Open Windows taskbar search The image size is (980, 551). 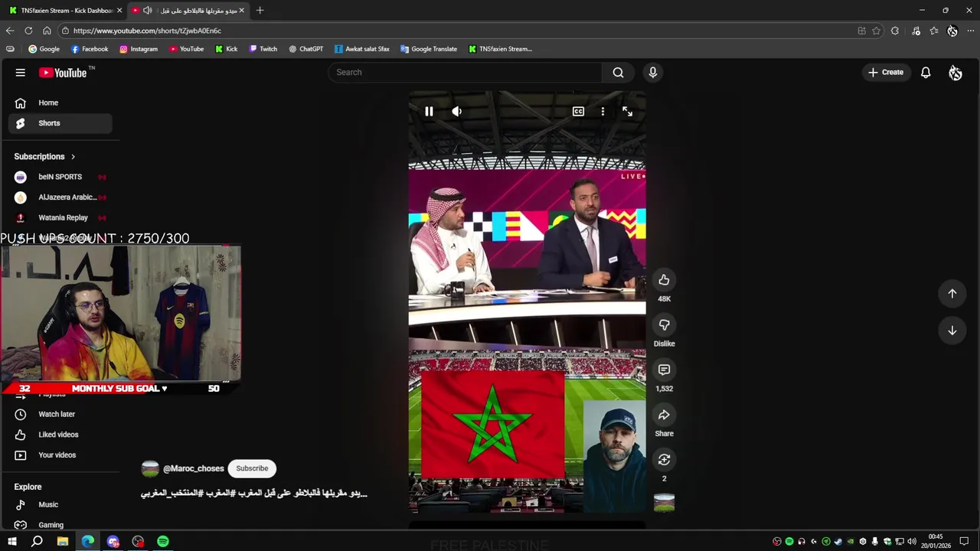(x=37, y=542)
